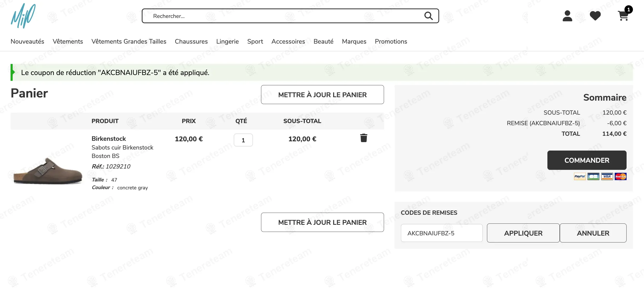The width and height of the screenshot is (644, 299).
Task: Click ANNULER to cancel the coupon
Action: click(593, 233)
